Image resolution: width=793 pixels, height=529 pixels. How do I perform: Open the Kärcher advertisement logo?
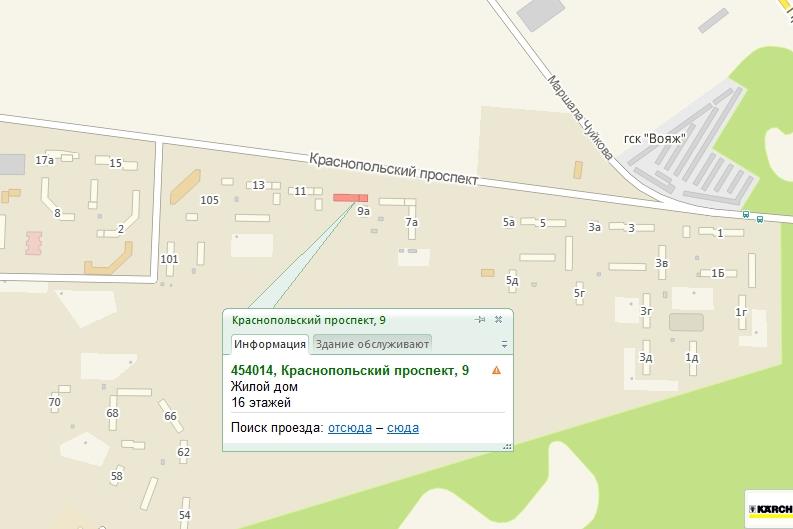click(769, 509)
